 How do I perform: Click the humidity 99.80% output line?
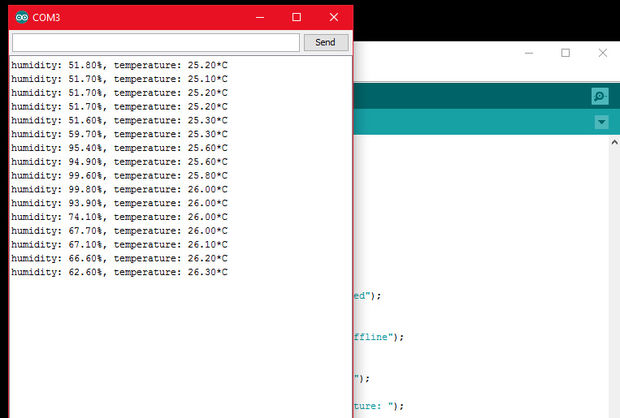[119, 189]
